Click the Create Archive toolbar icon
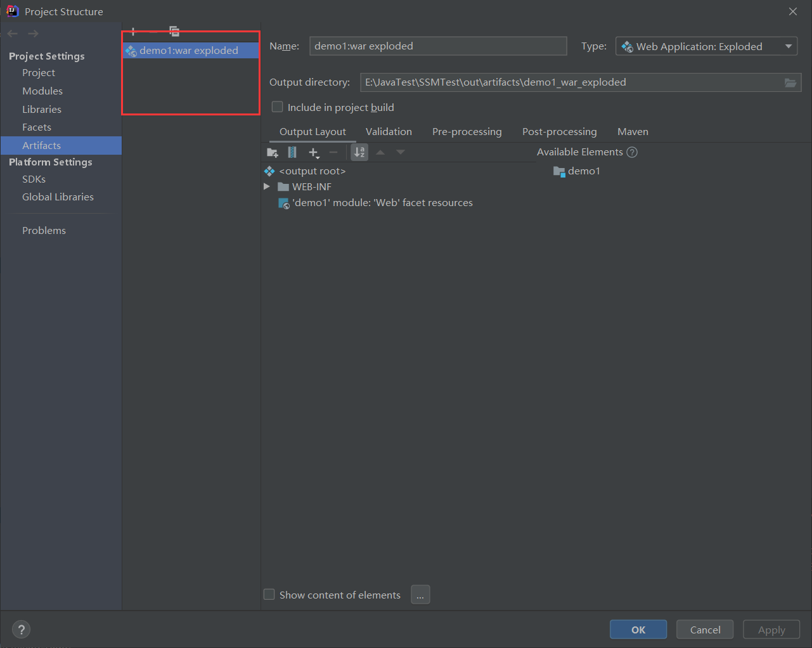The width and height of the screenshot is (812, 648). coord(292,152)
